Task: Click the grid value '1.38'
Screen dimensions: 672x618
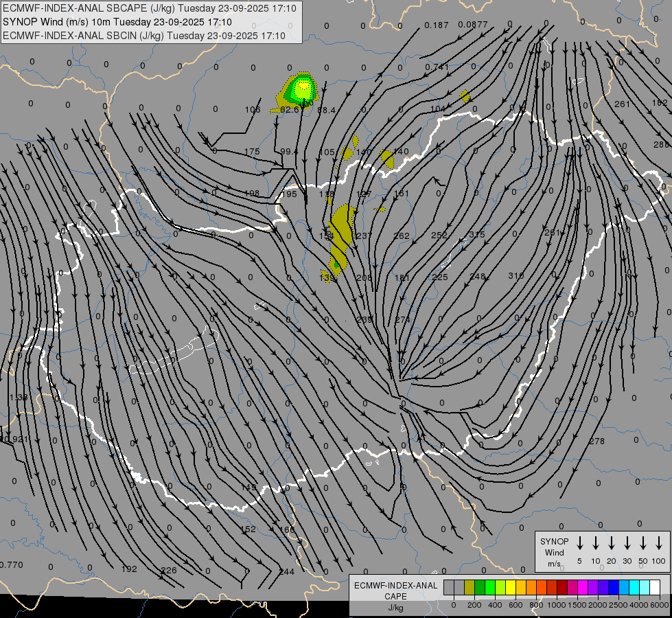Action: tap(19, 397)
